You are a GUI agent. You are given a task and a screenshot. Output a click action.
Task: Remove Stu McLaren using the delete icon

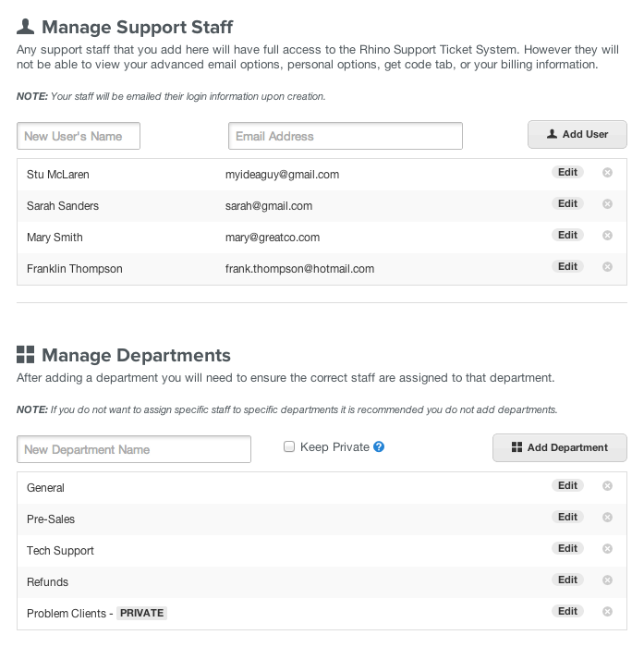tap(607, 173)
